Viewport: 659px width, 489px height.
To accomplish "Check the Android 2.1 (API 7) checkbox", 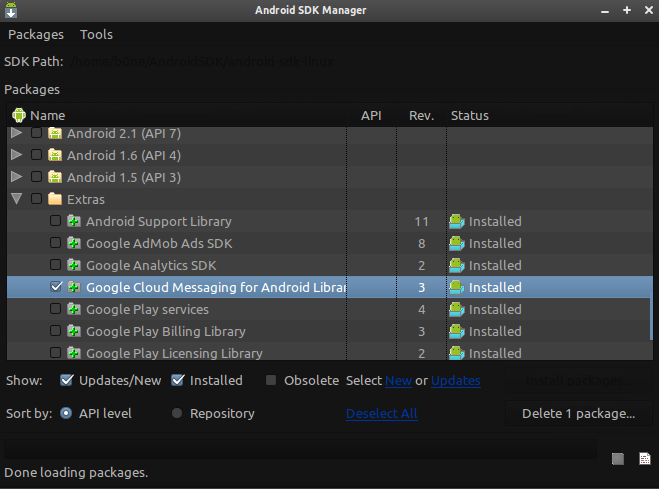I will [37, 133].
